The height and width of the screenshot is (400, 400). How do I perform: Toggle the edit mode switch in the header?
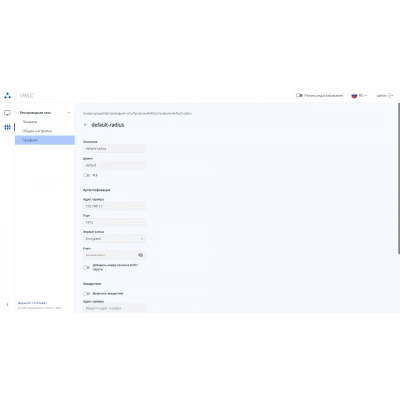[x=299, y=95]
